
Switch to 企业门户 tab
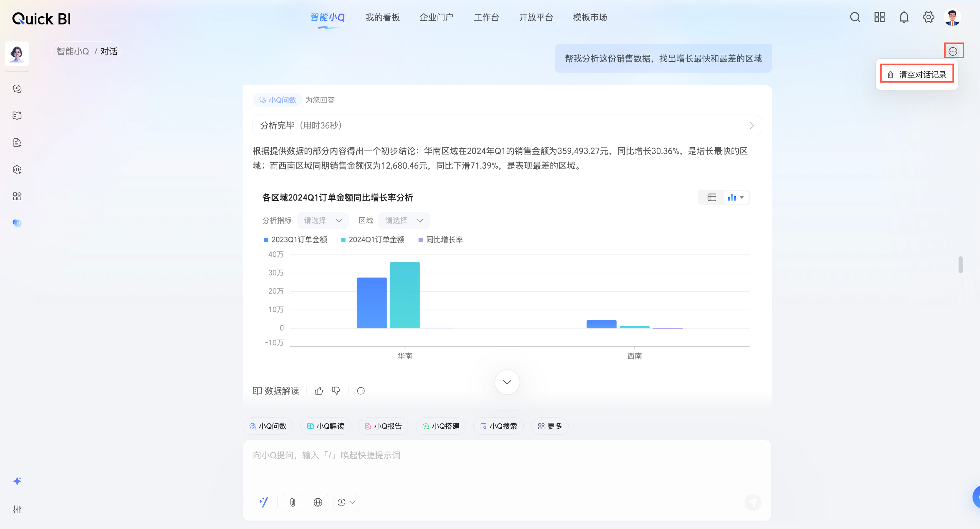pos(436,17)
